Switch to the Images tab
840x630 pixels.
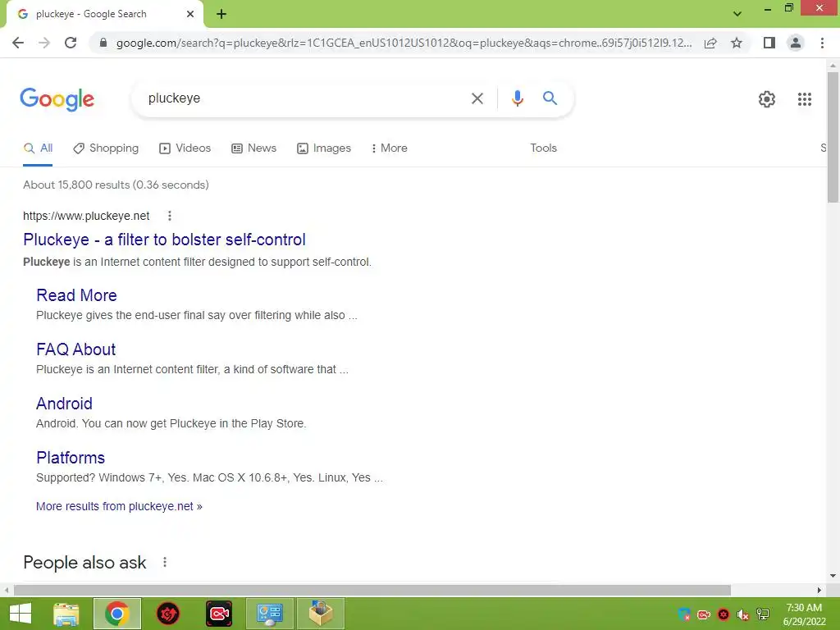(x=324, y=148)
